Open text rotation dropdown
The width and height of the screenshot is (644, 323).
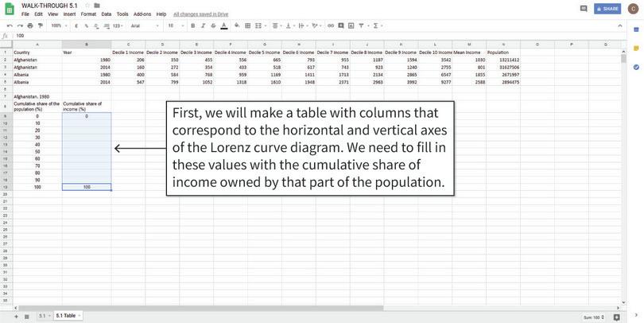pyautogui.click(x=316, y=25)
